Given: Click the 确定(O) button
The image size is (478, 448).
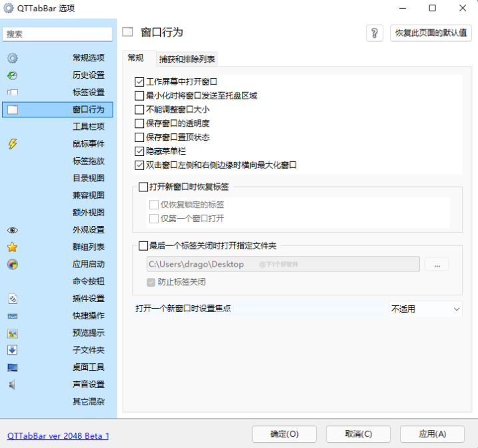Looking at the screenshot, I should coord(284,434).
